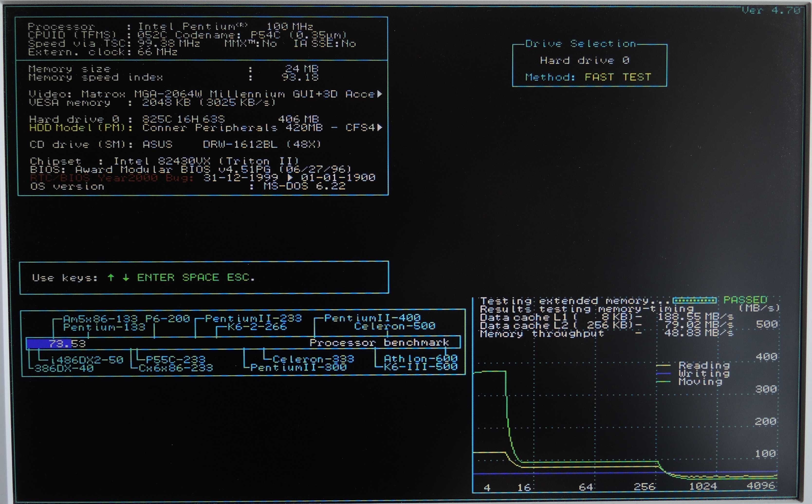
Task: Click the 4096 x-axis label on graph
Action: [761, 486]
